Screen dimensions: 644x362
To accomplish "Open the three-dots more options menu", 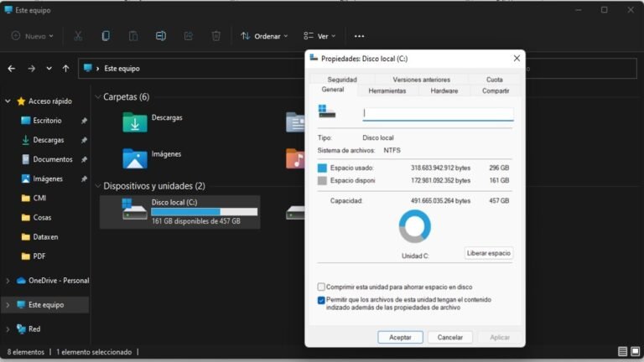I will (x=359, y=36).
